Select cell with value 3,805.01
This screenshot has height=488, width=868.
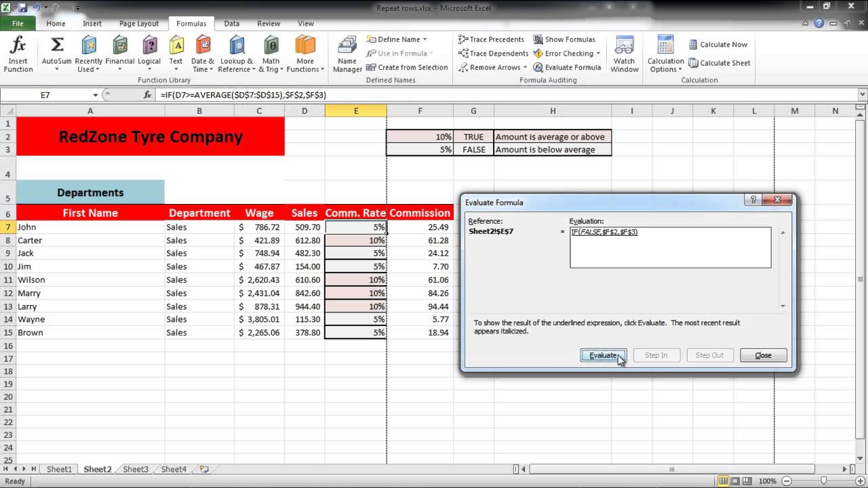coord(259,319)
